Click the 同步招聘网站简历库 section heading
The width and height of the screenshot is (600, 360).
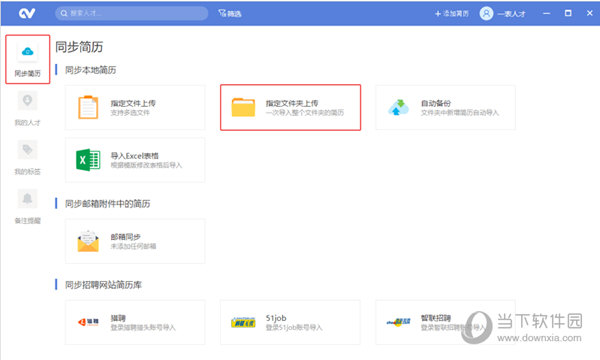pos(103,285)
